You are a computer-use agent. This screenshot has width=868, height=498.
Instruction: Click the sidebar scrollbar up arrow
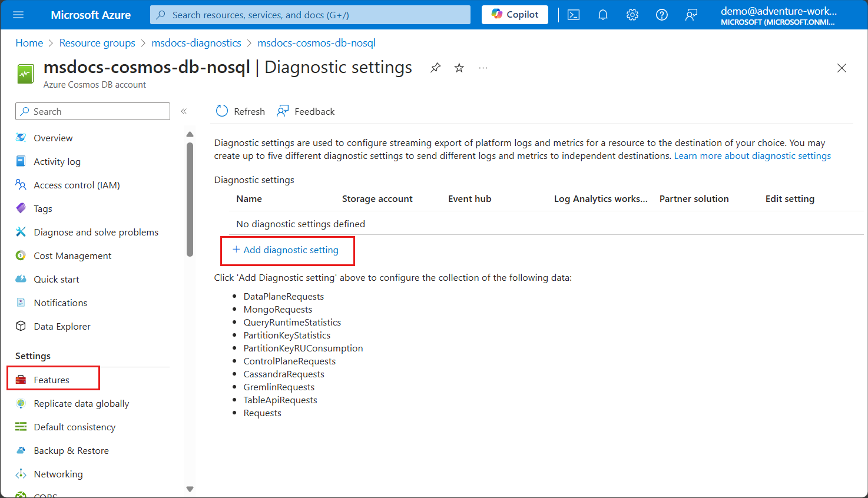[x=190, y=134]
